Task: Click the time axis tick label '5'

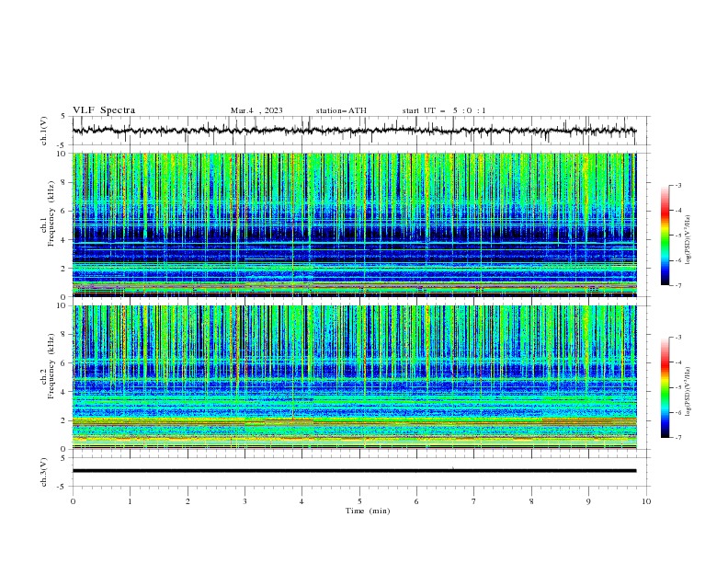Action: [x=359, y=501]
